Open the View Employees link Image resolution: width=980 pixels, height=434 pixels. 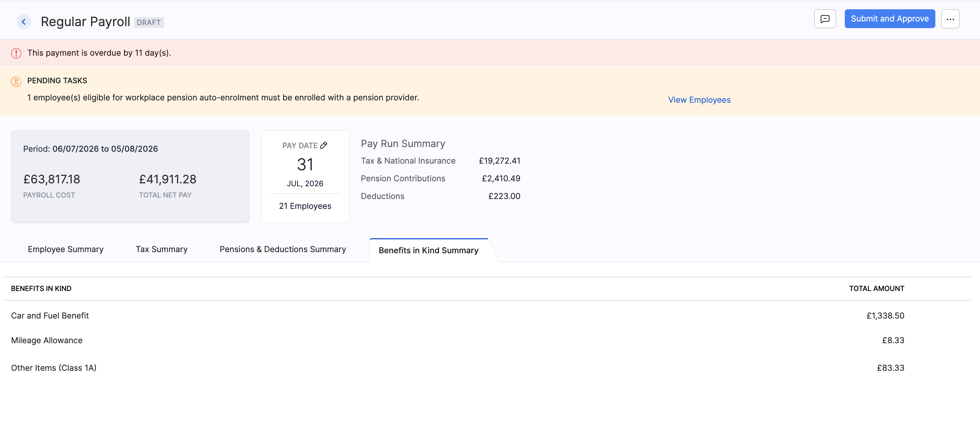[699, 100]
